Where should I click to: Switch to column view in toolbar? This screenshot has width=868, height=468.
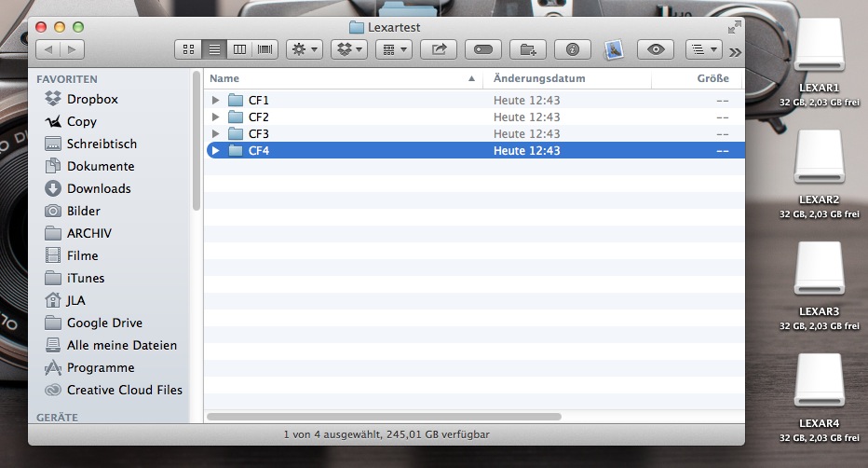pos(239,49)
